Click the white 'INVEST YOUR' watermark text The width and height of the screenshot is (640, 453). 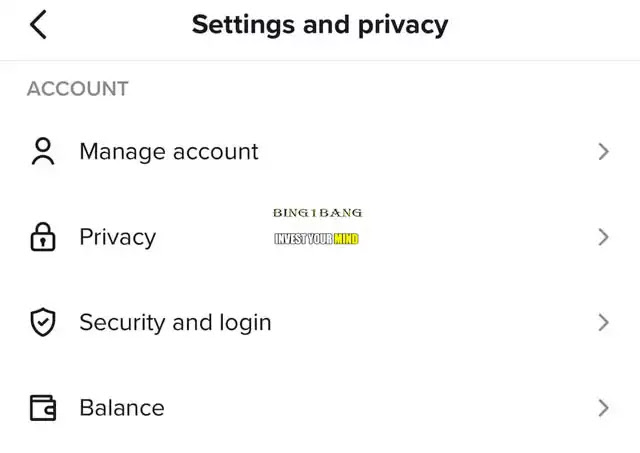click(x=304, y=239)
